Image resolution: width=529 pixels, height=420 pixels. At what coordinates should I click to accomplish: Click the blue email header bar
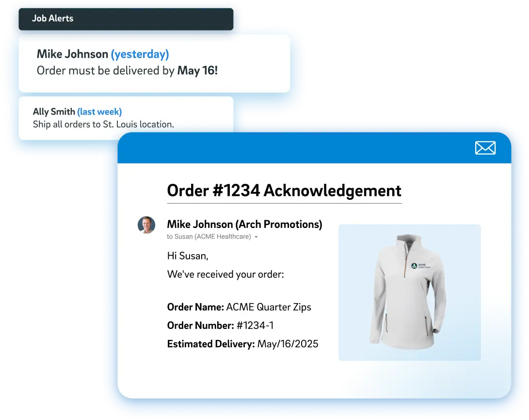(314, 148)
